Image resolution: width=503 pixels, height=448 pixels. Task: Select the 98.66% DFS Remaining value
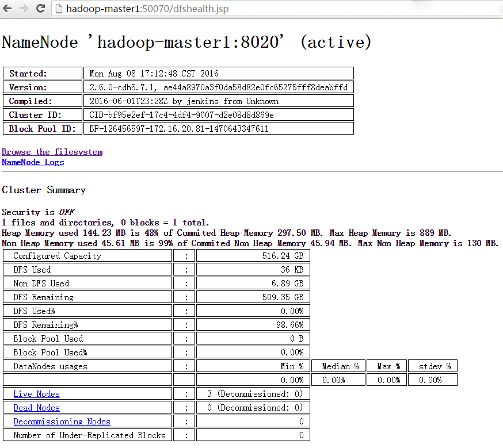[290, 324]
